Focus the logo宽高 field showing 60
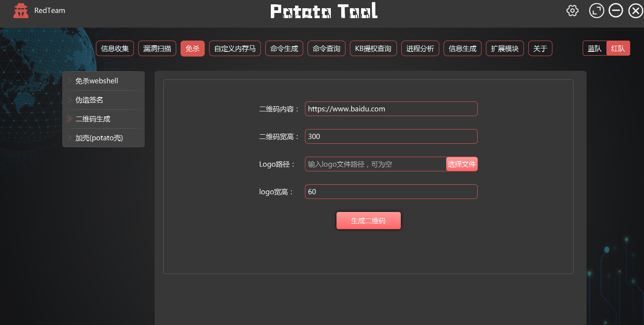 coord(391,192)
